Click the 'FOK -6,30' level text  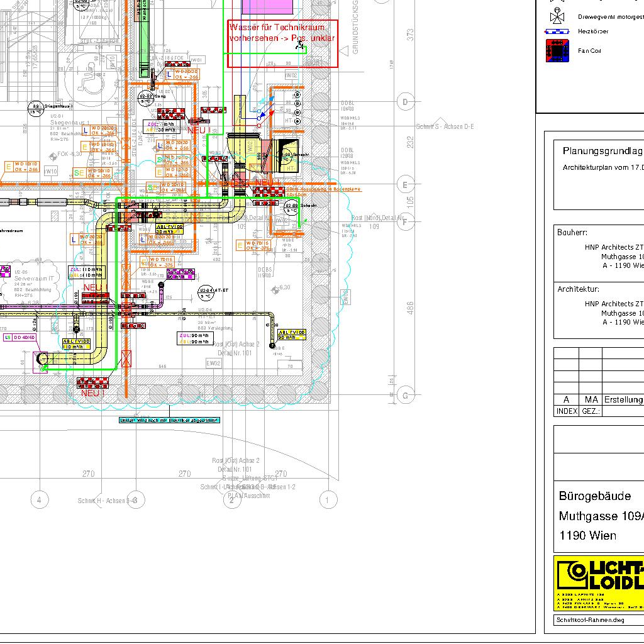70,154
